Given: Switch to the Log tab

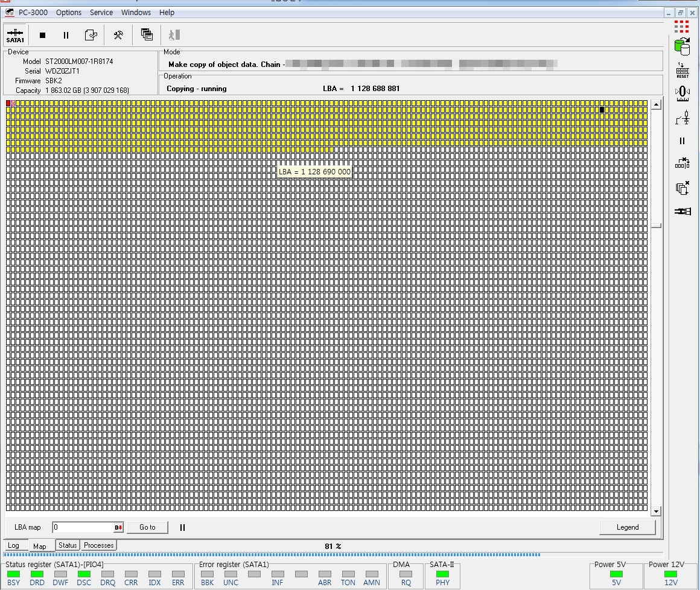Looking at the screenshot, I should 13,545.
